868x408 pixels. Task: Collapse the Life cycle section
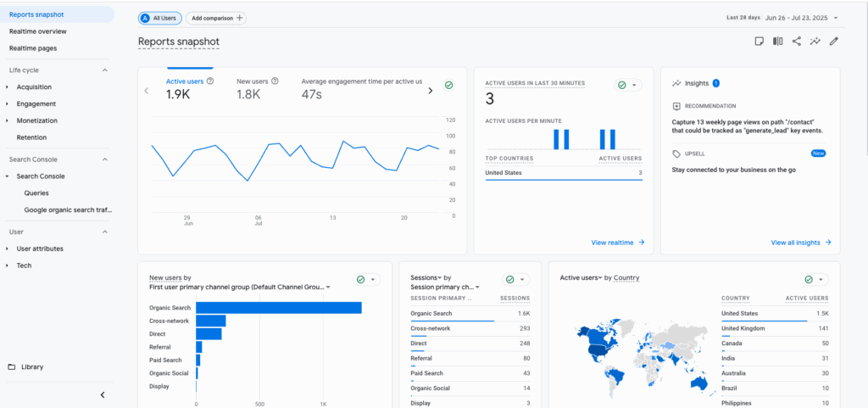click(x=105, y=70)
